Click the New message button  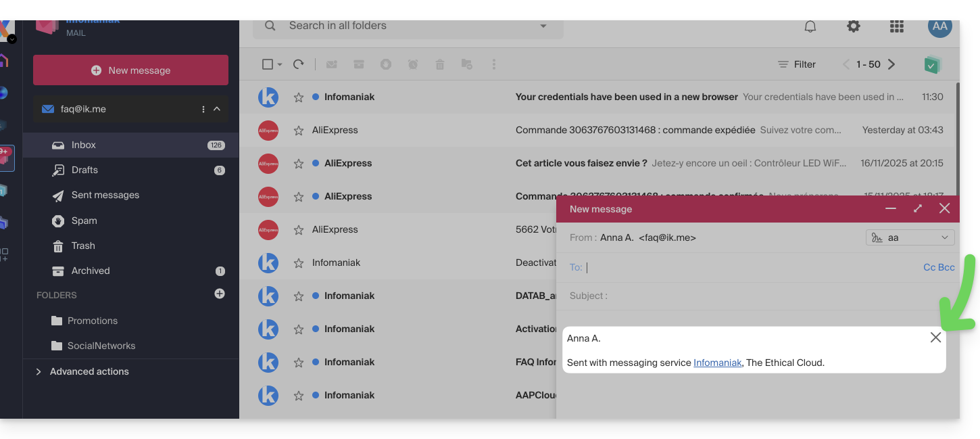pos(130,70)
